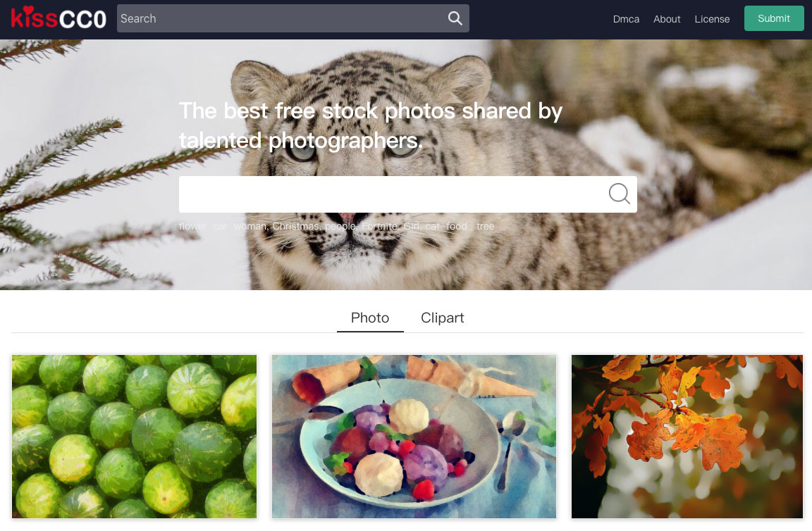Image resolution: width=812 pixels, height=531 pixels.
Task: Open the License page link
Action: click(711, 19)
